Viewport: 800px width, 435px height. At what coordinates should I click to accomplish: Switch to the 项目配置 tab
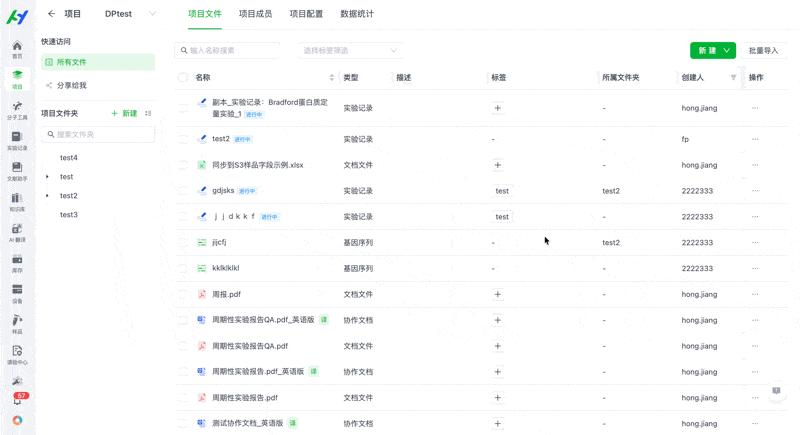[x=306, y=14]
